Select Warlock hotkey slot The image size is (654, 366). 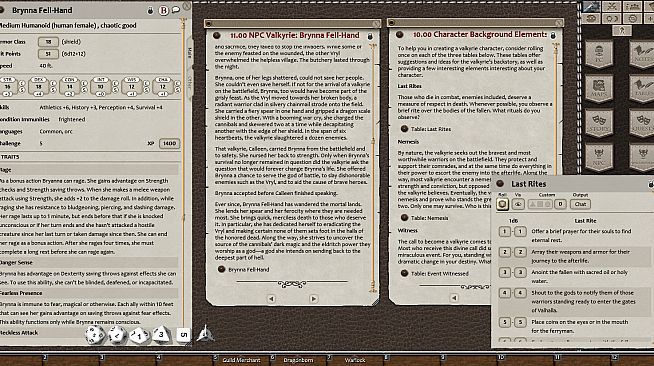355,360
